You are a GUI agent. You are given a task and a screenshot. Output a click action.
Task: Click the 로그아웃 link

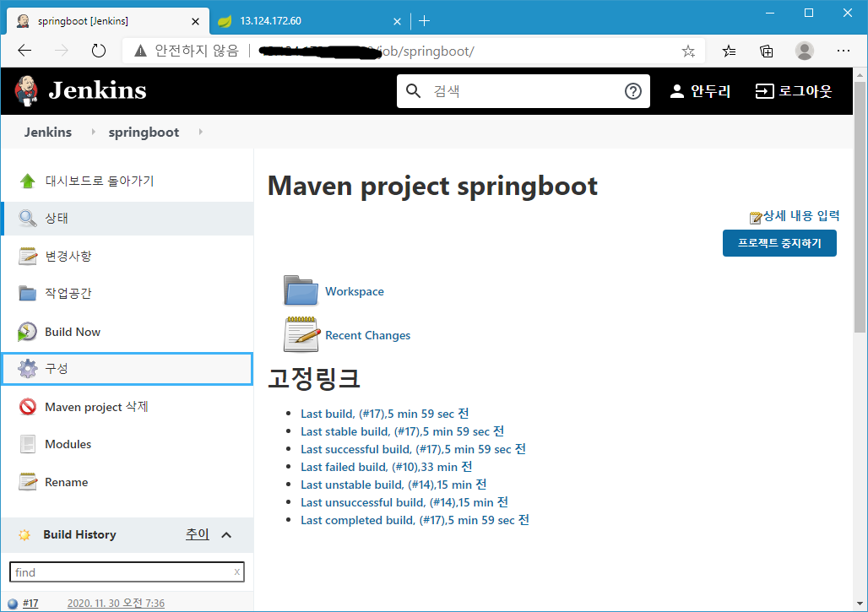794,91
